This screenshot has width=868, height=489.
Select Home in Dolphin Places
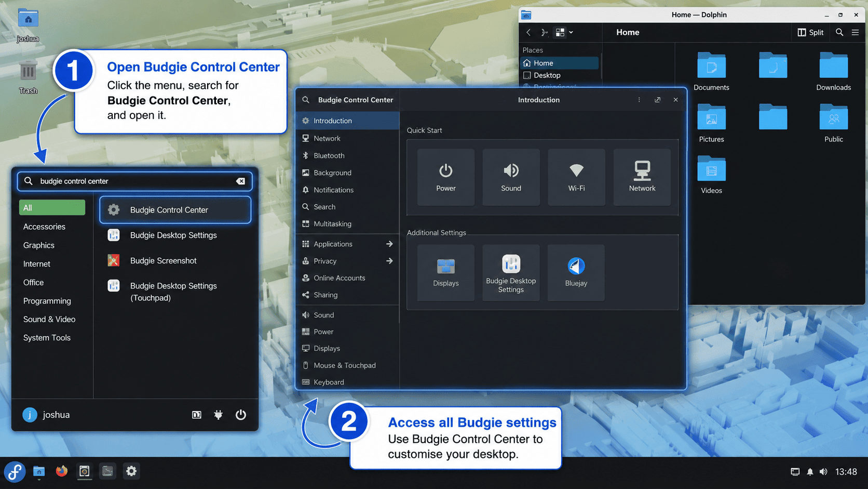[560, 63]
